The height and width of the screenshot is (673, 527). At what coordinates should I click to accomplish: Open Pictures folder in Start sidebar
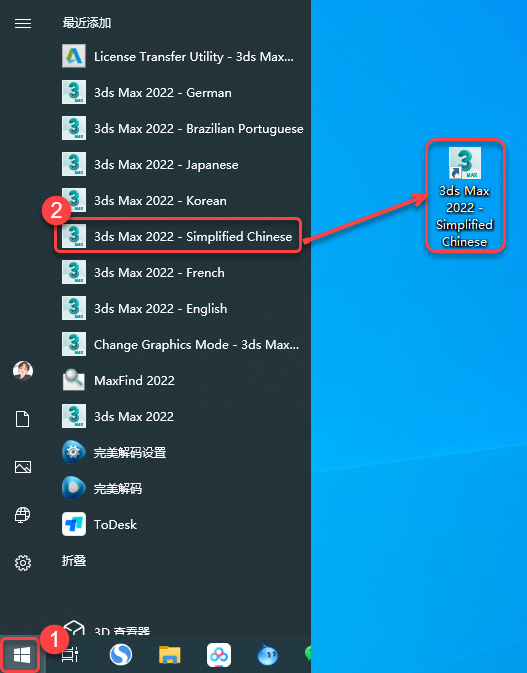pyautogui.click(x=23, y=467)
